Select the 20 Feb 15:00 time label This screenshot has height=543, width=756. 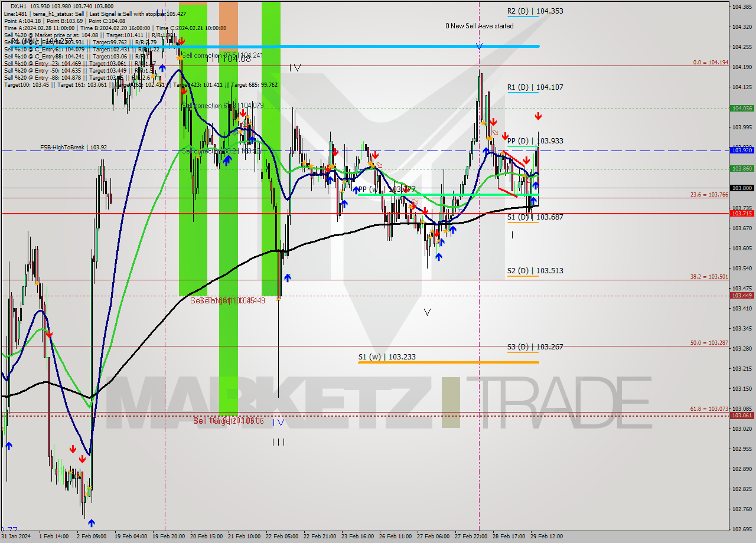click(206, 537)
